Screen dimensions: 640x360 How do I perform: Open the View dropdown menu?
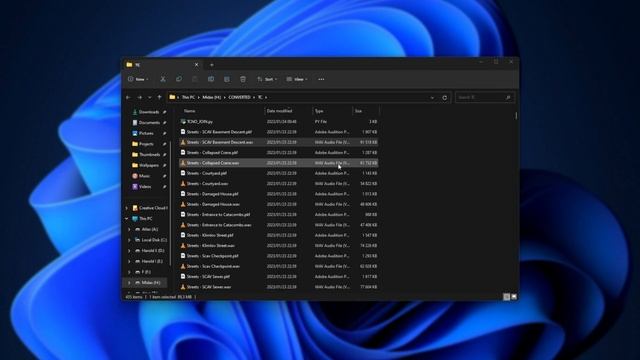[297, 79]
